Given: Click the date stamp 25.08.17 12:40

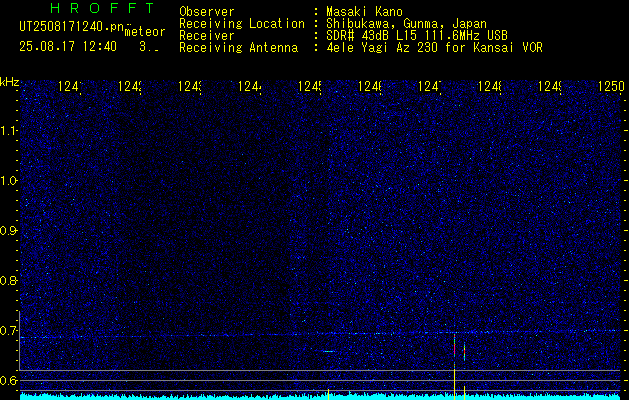Looking at the screenshot, I should point(68,47).
